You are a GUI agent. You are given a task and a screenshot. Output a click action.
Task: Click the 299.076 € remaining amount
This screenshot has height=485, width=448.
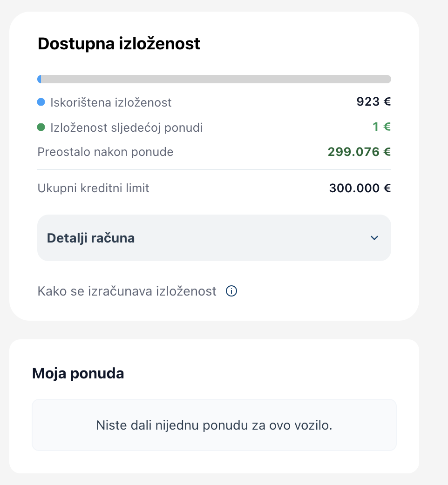pos(359,152)
